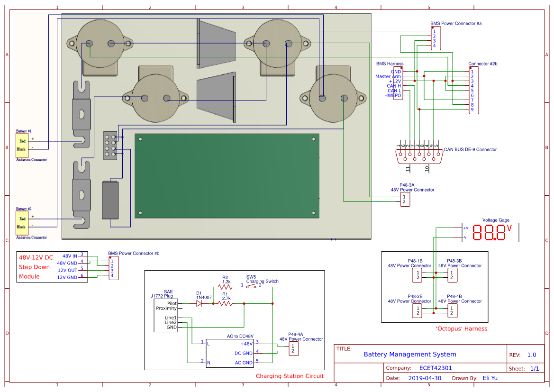Click the 12V GND pin label
Viewport: 554px width, 392px height.
67,277
